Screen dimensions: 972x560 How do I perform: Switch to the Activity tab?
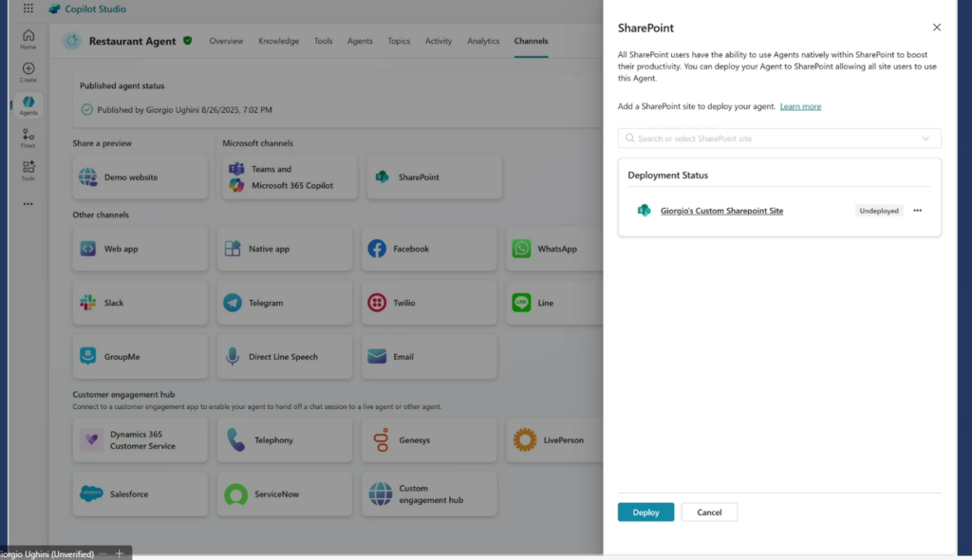pyautogui.click(x=439, y=41)
